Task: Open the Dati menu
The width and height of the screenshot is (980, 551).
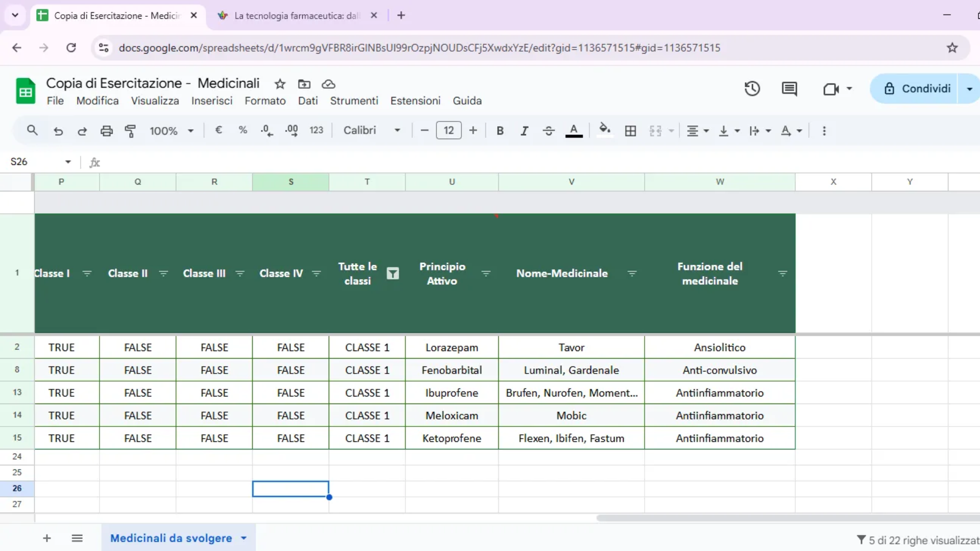Action: pyautogui.click(x=308, y=101)
